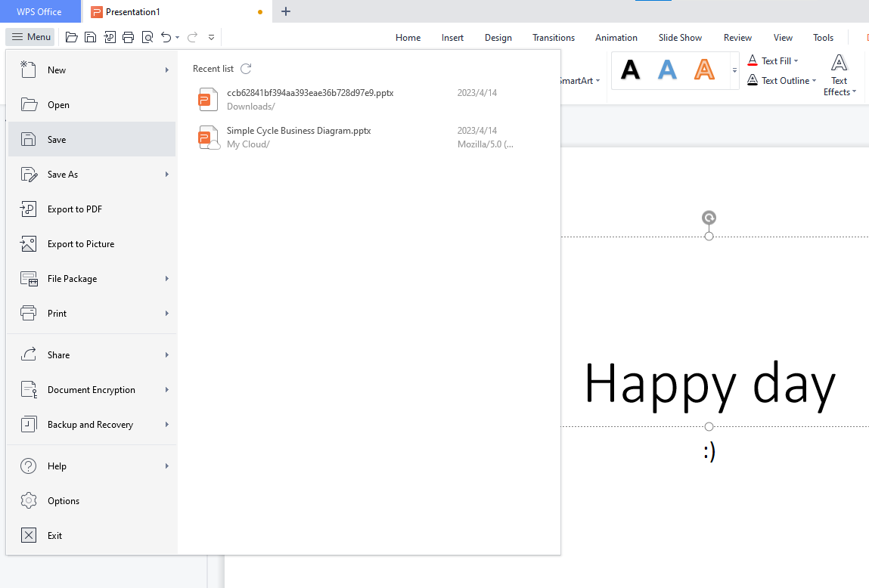Apply the blue WordArt style
The image size is (869, 588).
(667, 70)
